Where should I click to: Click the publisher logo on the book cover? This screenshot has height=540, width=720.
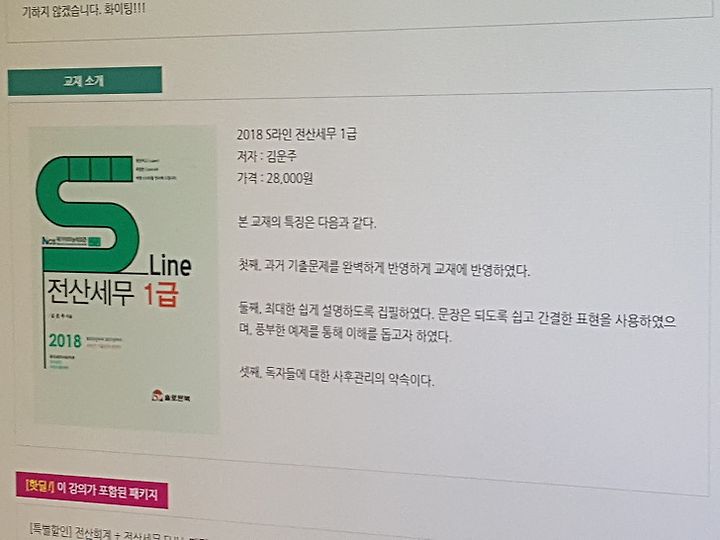171,396
